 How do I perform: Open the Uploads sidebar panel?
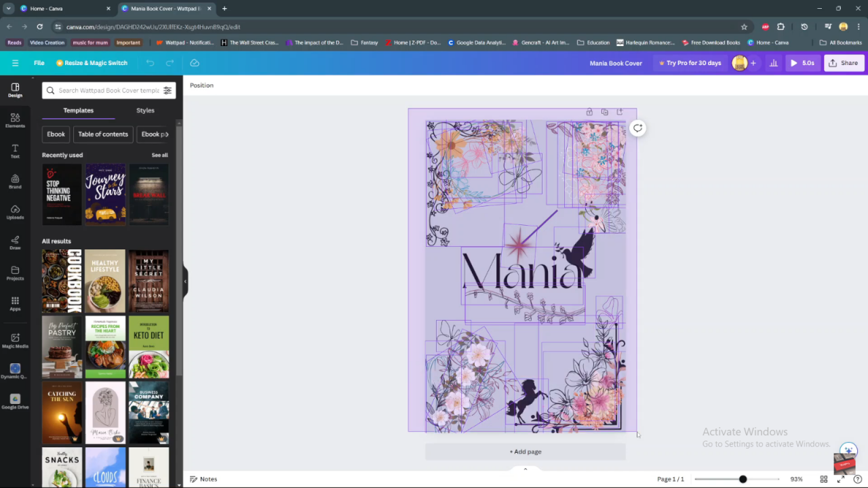tap(15, 212)
